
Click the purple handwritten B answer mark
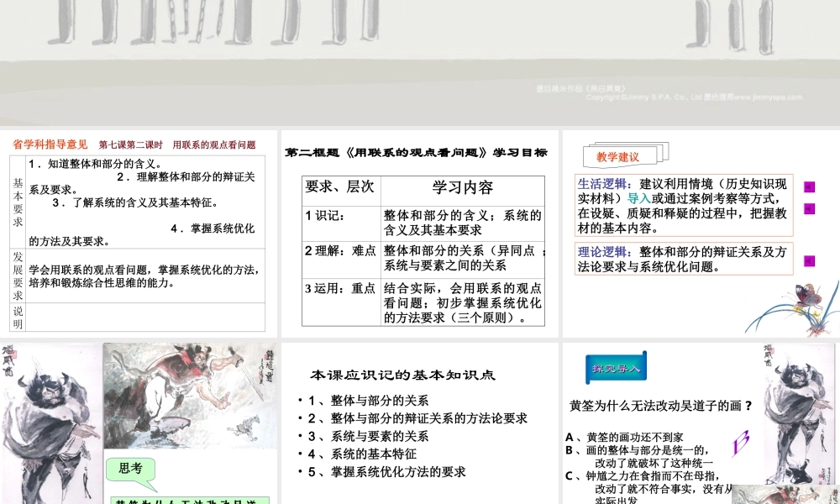tap(741, 443)
